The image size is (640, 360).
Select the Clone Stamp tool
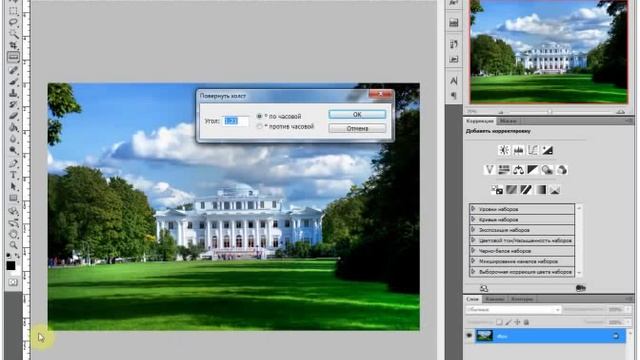(13, 93)
